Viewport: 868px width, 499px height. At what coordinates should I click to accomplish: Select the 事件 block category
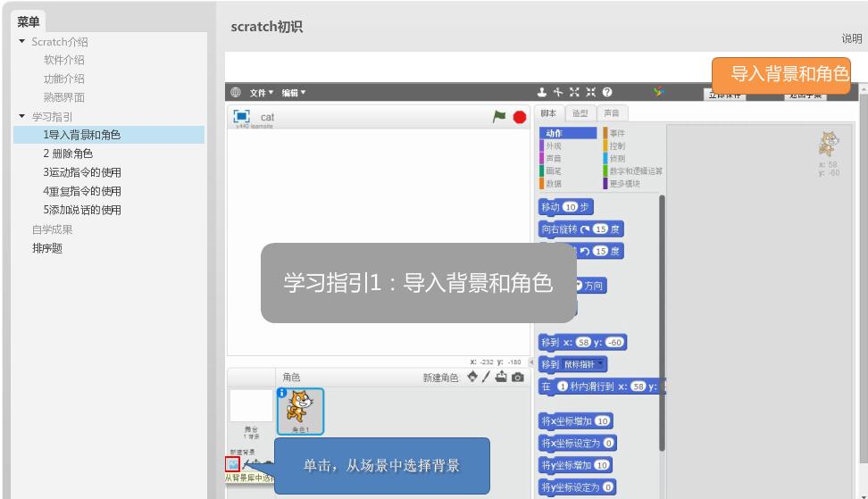coord(615,133)
